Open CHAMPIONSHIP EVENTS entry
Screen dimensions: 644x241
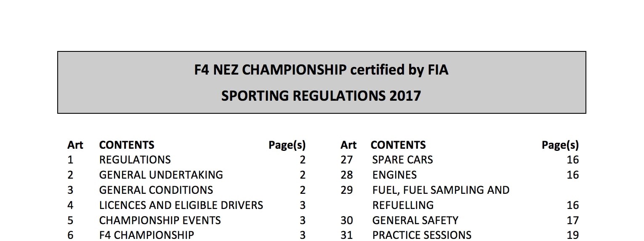160,221
